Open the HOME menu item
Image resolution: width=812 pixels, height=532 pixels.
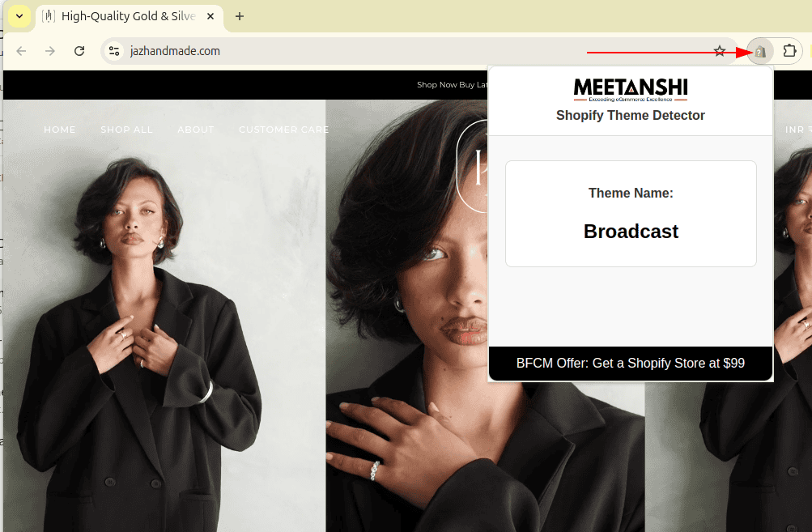pos(60,130)
